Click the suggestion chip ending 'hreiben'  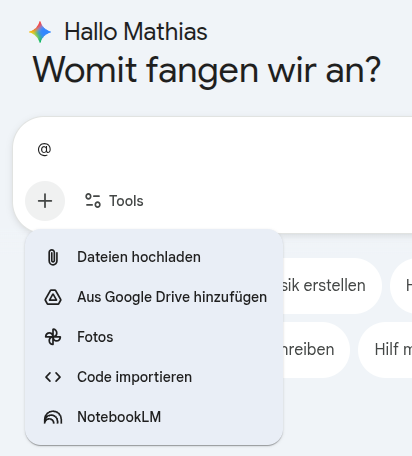tap(316, 350)
